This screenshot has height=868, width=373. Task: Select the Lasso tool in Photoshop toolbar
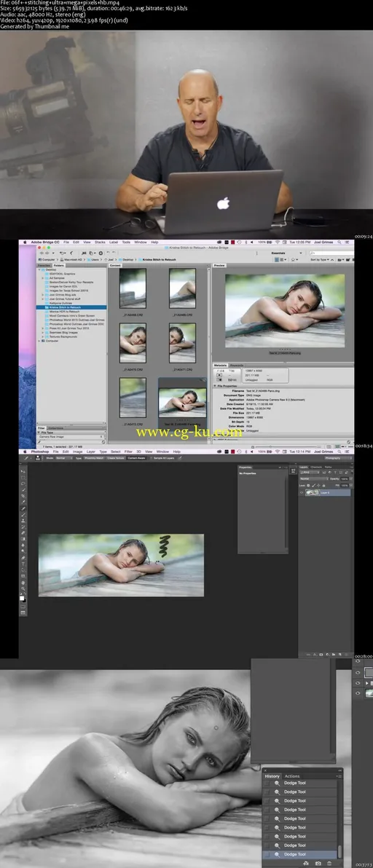click(x=24, y=484)
